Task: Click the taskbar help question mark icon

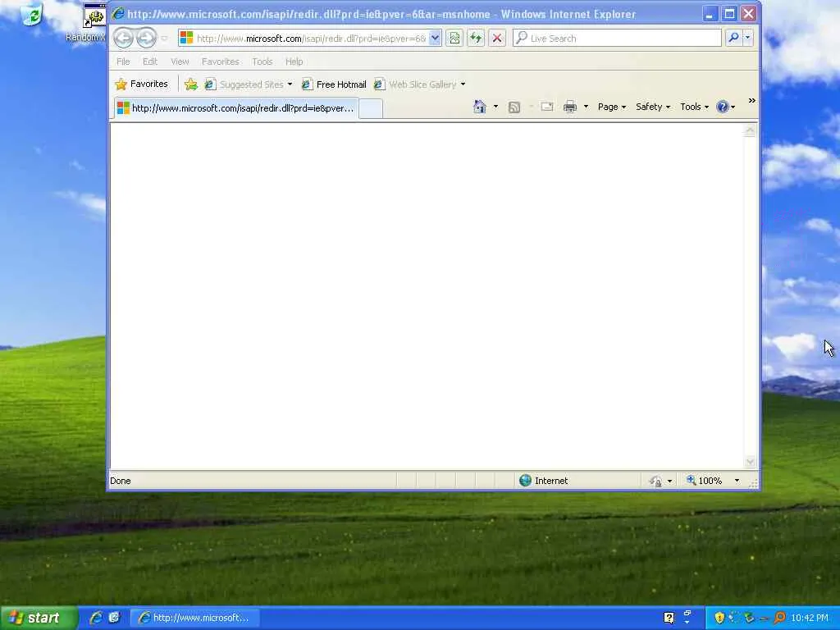Action: (x=669, y=618)
